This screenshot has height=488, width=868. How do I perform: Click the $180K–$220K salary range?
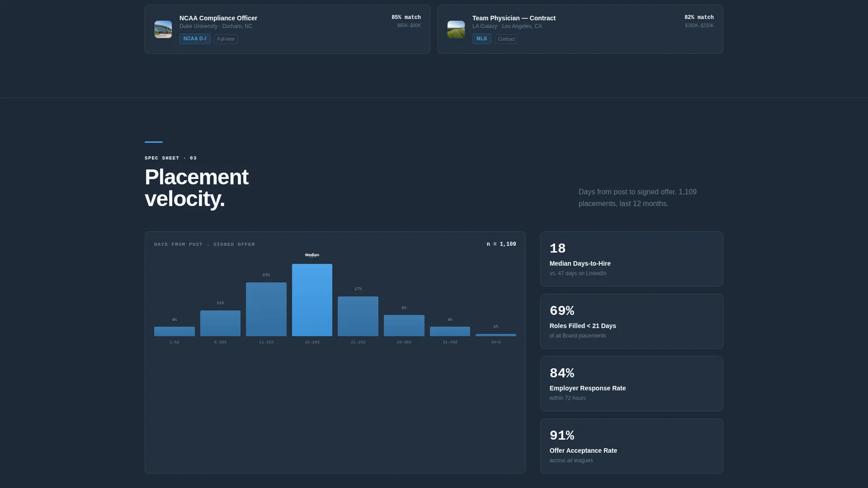pyautogui.click(x=699, y=26)
